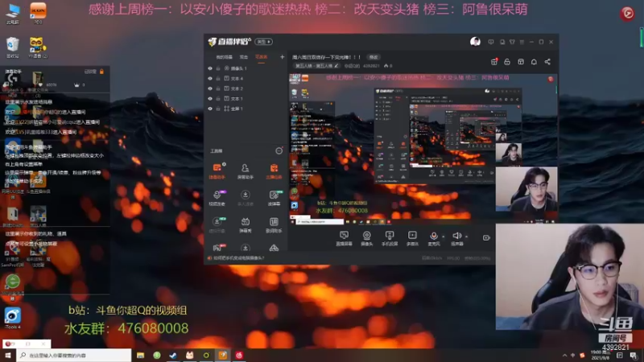Open the 主播任务 tool
This screenshot has height=362, width=644.
[274, 171]
